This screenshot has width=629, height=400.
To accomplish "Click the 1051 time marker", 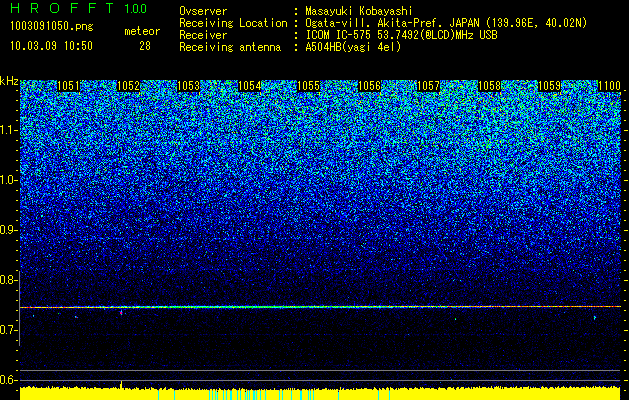I will coord(69,86).
